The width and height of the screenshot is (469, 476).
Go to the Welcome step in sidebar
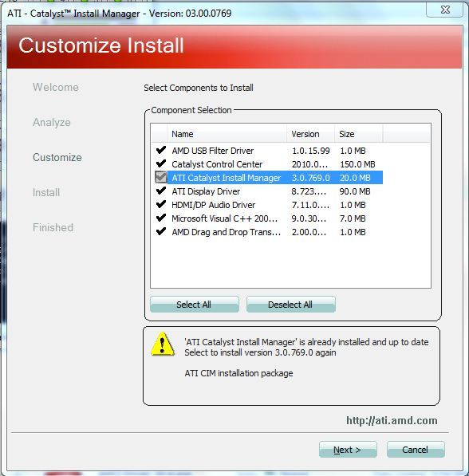pos(56,87)
